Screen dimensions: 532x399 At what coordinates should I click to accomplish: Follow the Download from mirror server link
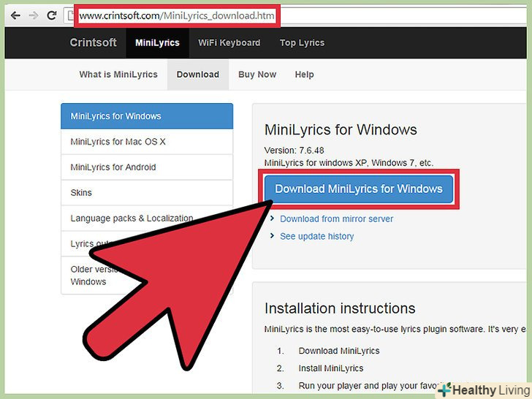tap(336, 218)
